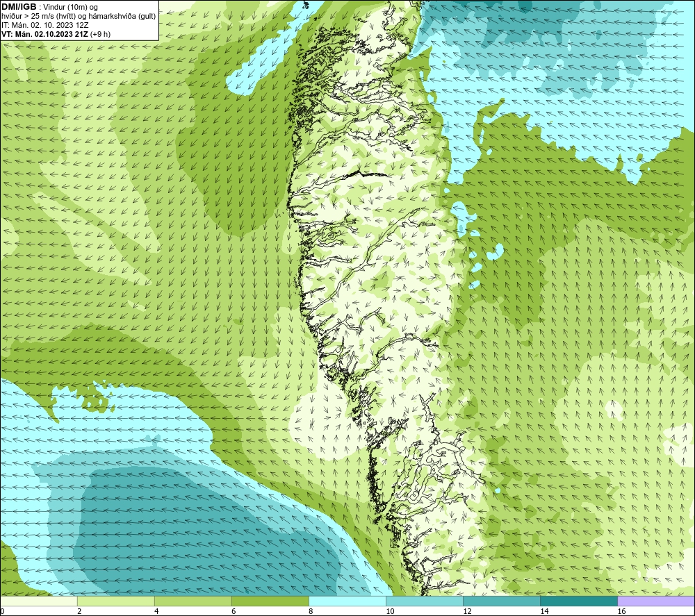The width and height of the screenshot is (695, 616).
Task: Click the pale yellow 0–2 m/s legend swatch
Action: tap(39, 601)
